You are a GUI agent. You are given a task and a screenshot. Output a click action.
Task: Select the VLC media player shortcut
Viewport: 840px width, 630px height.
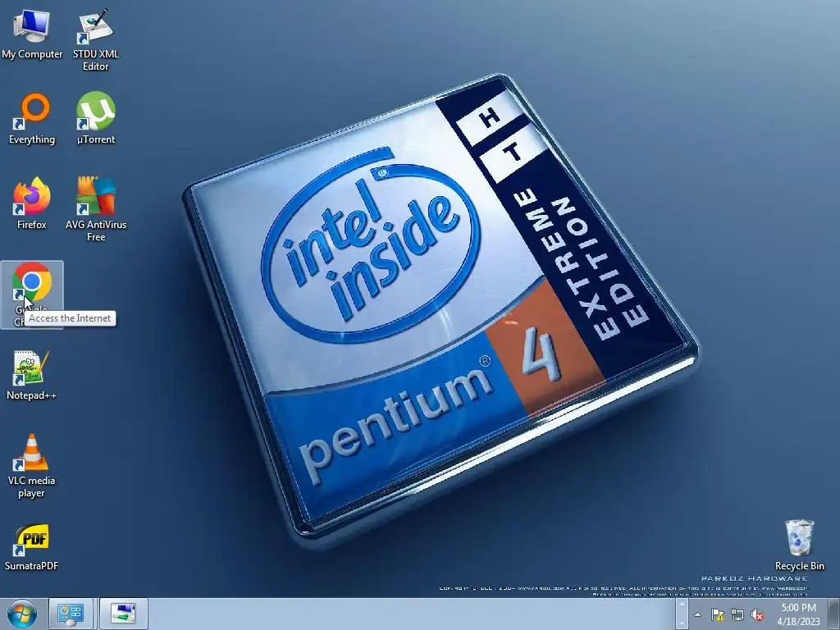point(32,466)
